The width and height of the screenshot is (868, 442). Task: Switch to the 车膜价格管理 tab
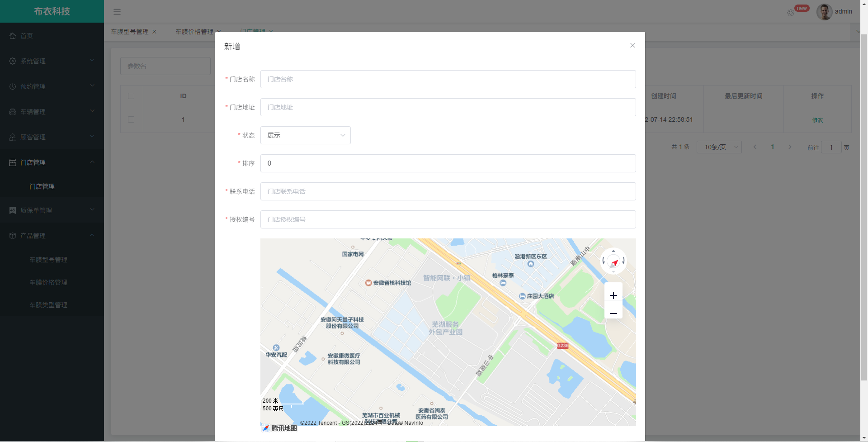(194, 32)
